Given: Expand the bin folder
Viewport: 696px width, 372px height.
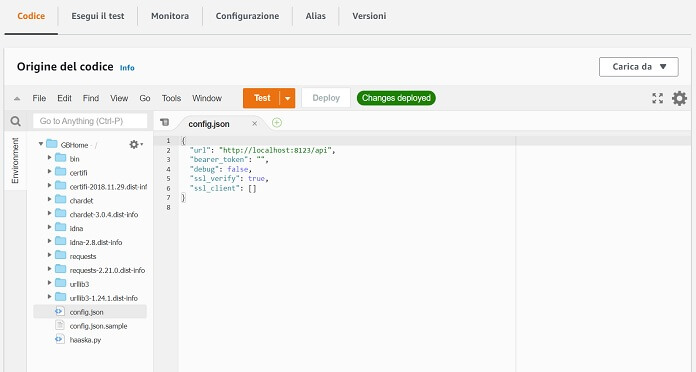Looking at the screenshot, I should [49, 158].
